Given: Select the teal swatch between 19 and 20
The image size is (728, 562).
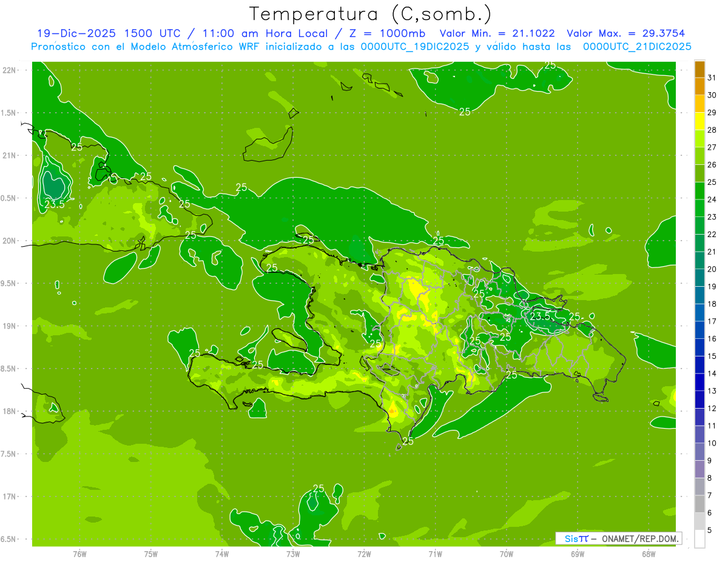Looking at the screenshot, I should (x=699, y=278).
